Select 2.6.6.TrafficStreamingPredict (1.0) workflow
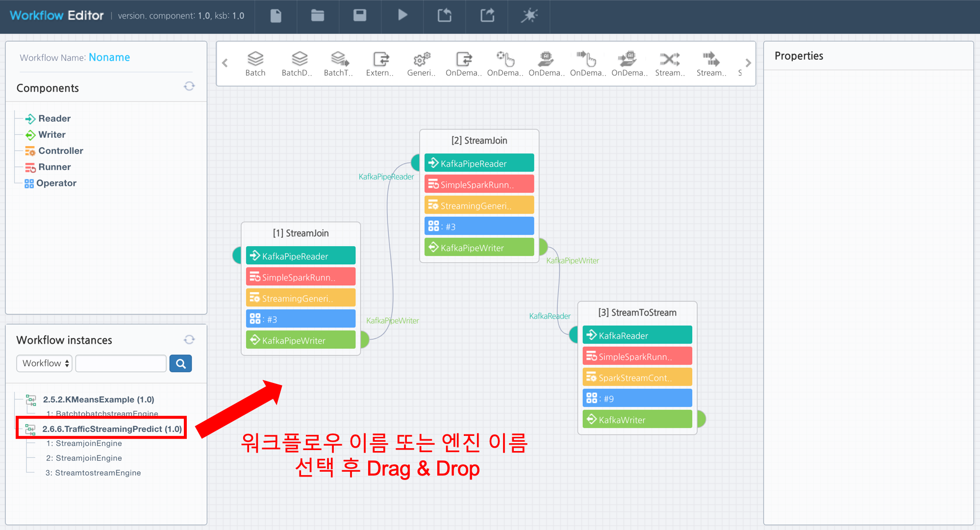The height and width of the screenshot is (530, 980). [112, 429]
